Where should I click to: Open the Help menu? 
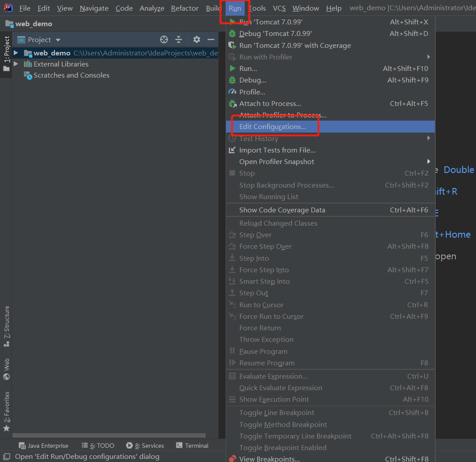click(334, 8)
